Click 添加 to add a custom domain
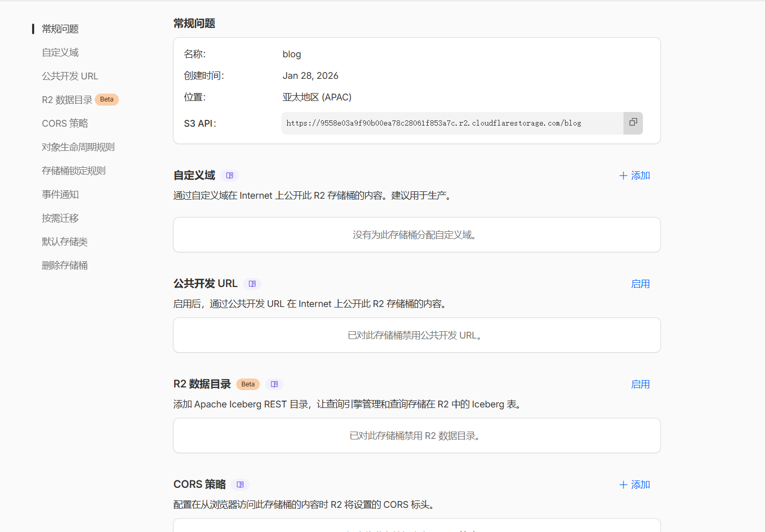 pos(640,175)
